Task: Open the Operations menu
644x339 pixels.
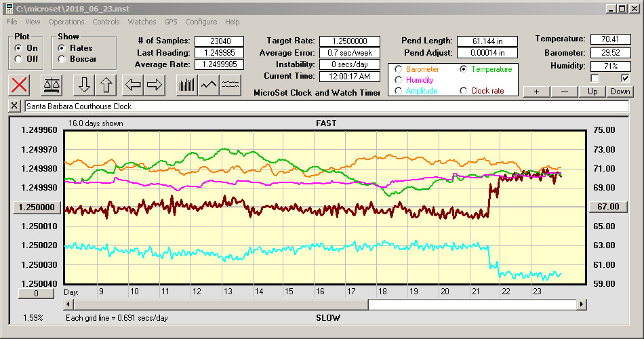Action: (66, 22)
